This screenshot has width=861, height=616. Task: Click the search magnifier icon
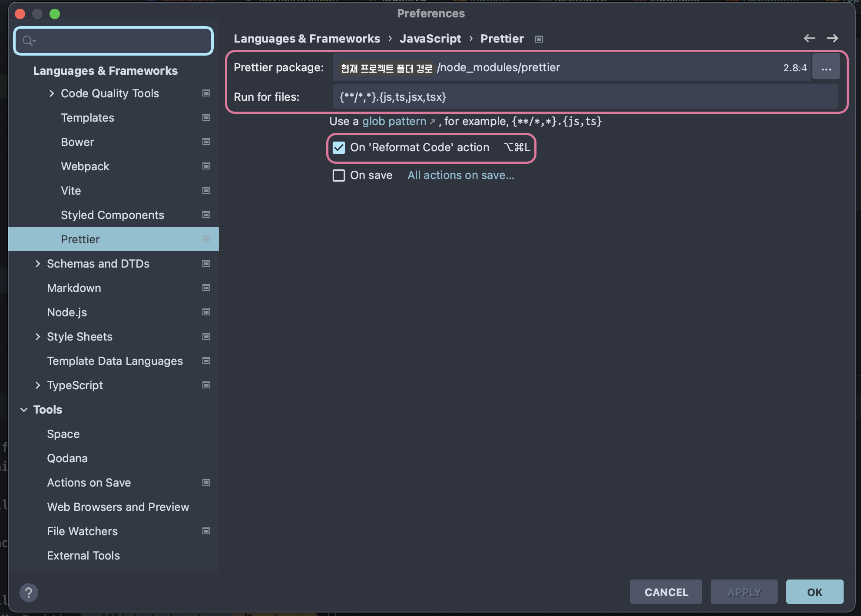28,41
